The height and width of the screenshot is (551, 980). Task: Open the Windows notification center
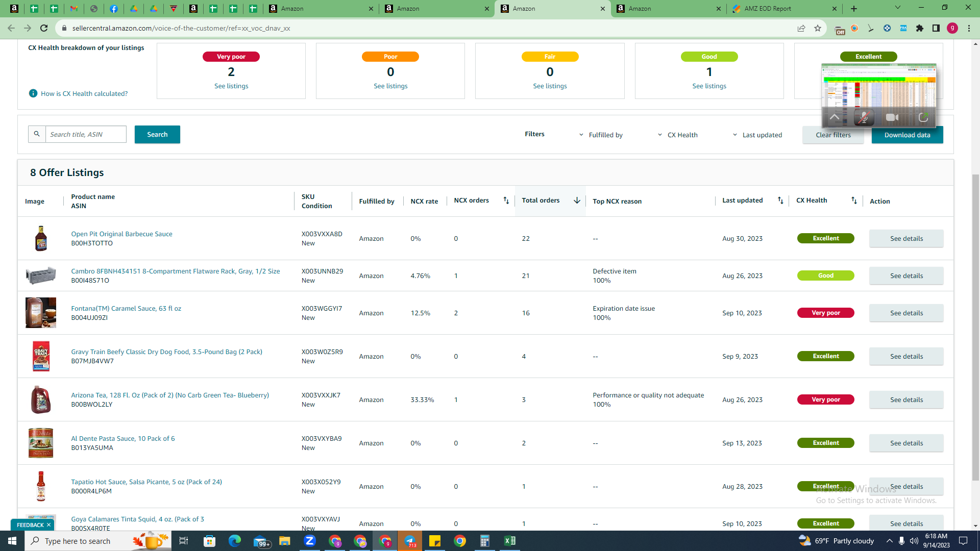pyautogui.click(x=963, y=541)
